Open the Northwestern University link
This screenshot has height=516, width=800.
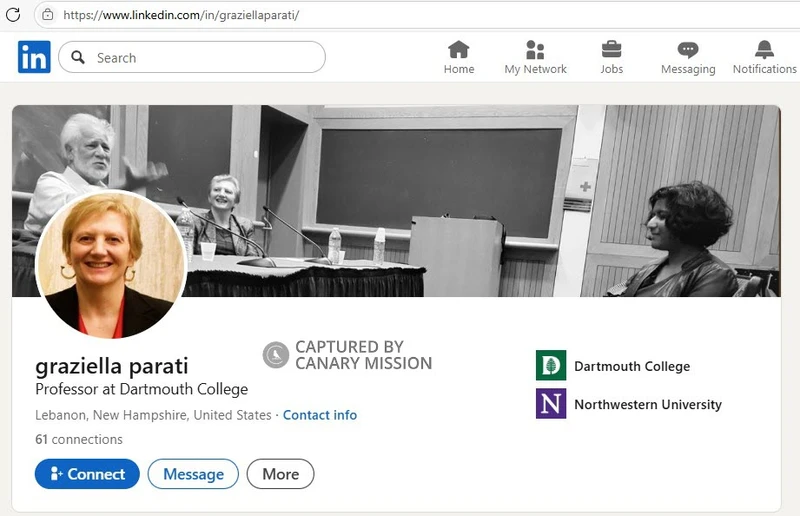(x=648, y=404)
